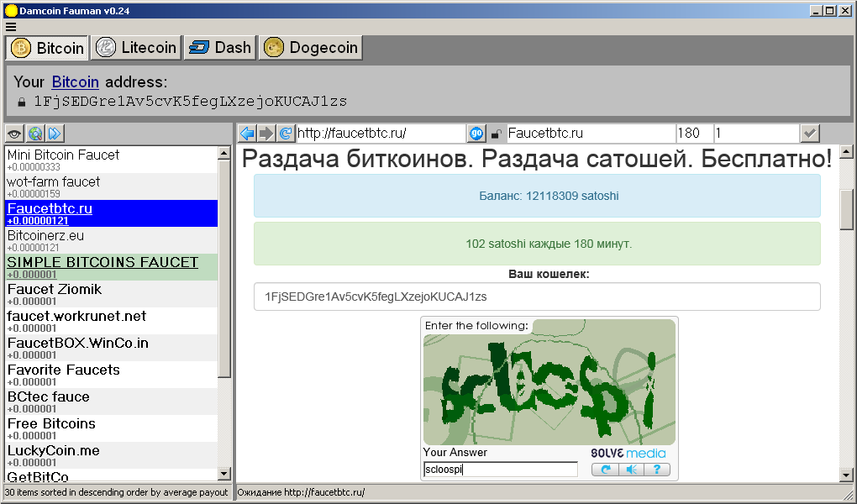This screenshot has width=857, height=504.
Task: Click the globe refresh icon above faucet list
Action: 35,134
